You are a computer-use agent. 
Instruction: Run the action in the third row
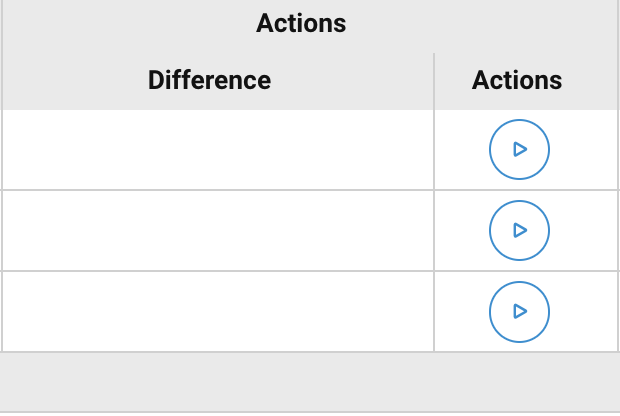[x=519, y=311]
